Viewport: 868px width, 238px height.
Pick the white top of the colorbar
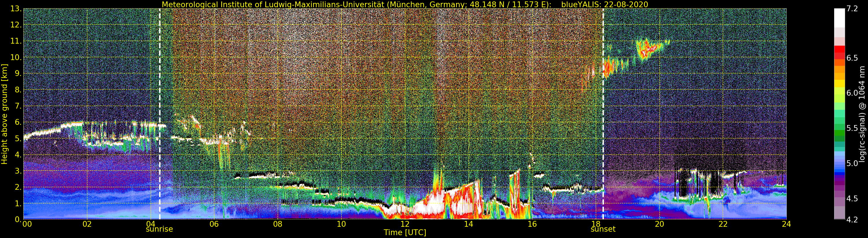click(x=839, y=17)
